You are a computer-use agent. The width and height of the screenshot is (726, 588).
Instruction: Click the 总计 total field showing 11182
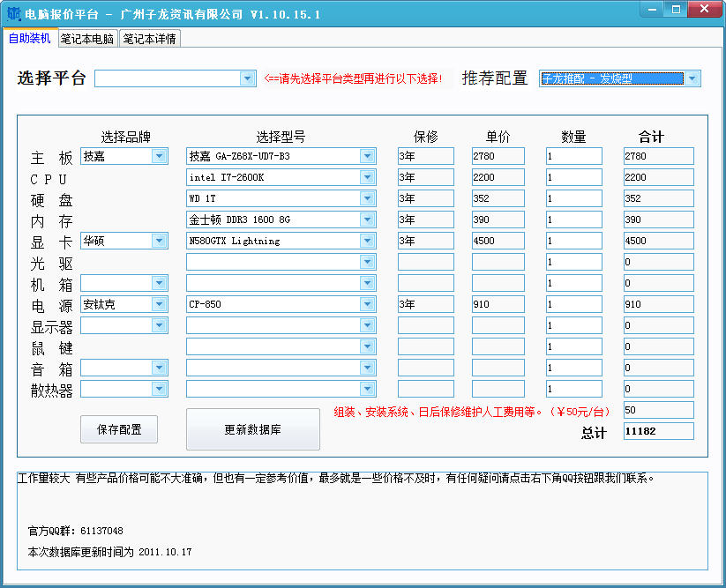coord(658,431)
